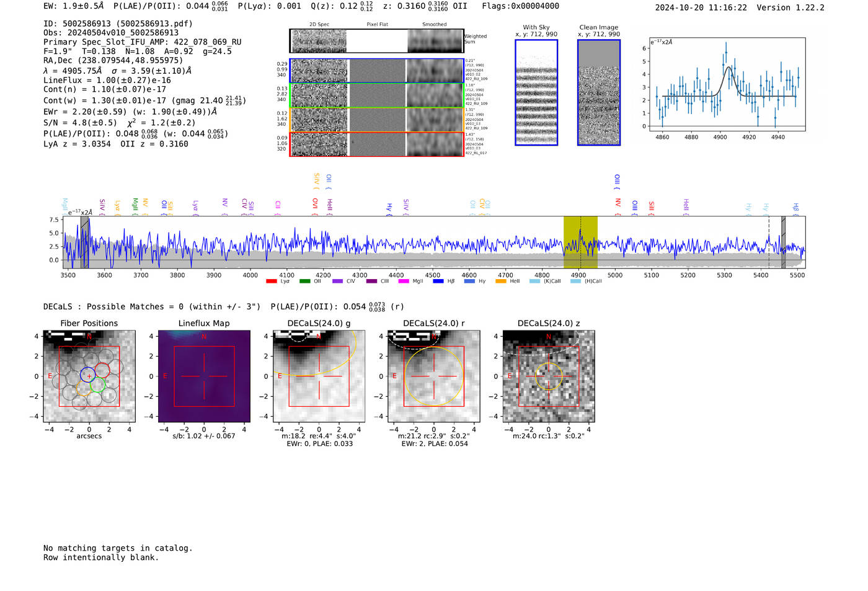Click 'No matching targets in catalog.' message
Image resolution: width=868 pixels, height=591 pixels.
coord(118,548)
